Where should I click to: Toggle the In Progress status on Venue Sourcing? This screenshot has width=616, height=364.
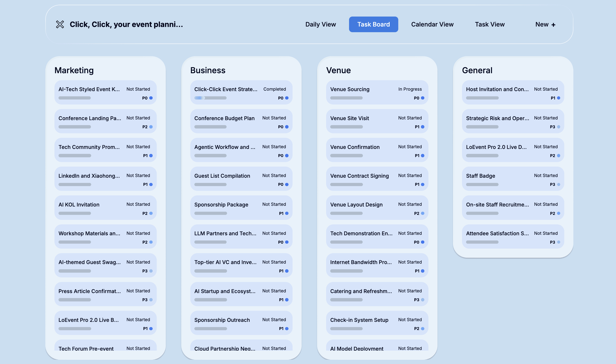(410, 89)
